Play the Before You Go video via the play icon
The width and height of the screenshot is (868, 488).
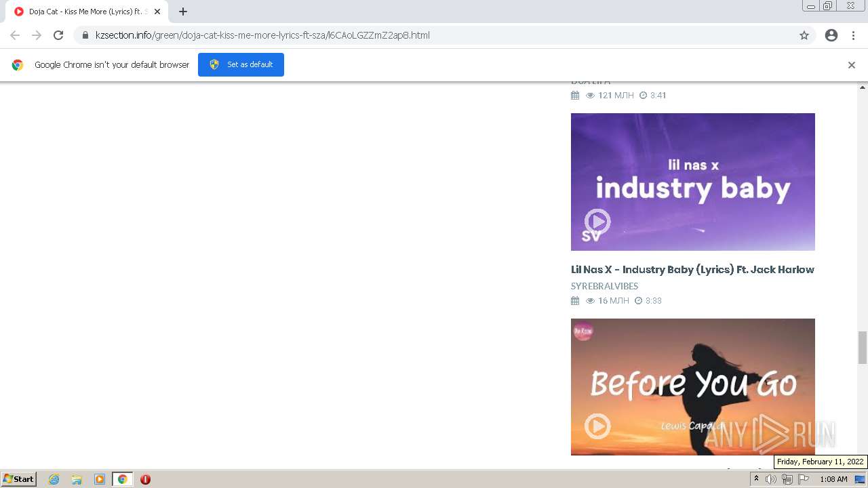point(597,426)
